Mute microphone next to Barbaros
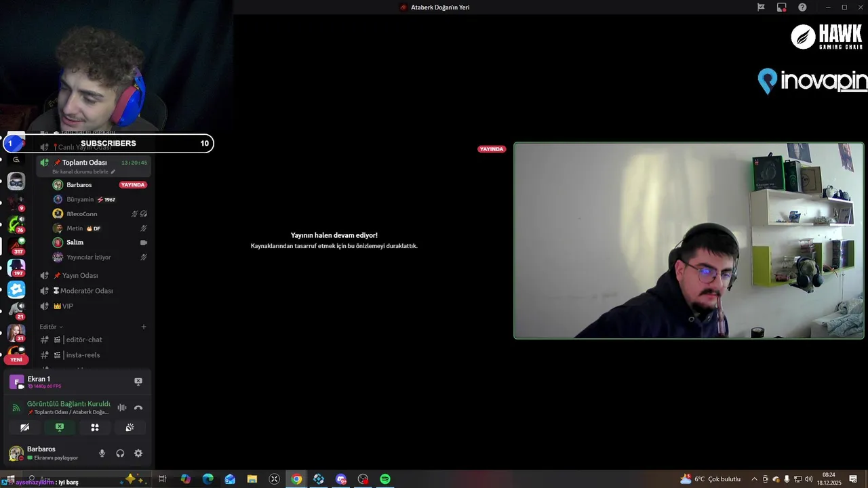 [x=102, y=453]
